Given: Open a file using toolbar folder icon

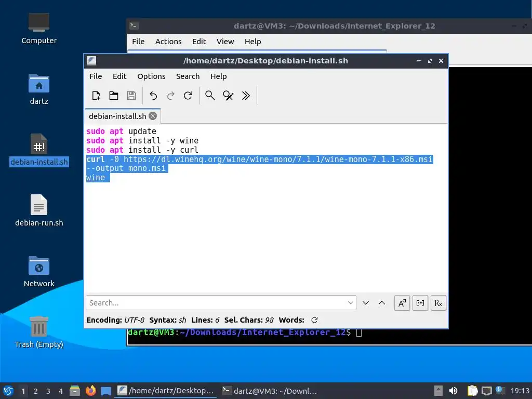Looking at the screenshot, I should [x=114, y=96].
